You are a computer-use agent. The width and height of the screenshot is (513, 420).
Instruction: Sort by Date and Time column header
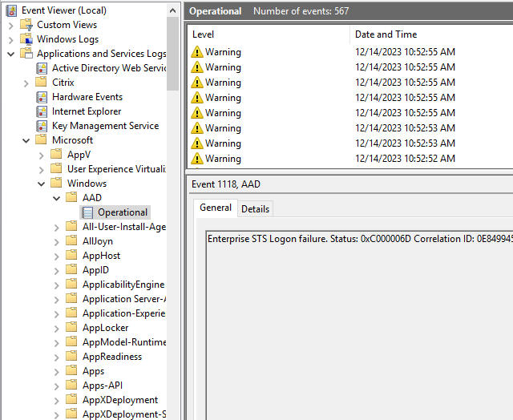point(386,34)
